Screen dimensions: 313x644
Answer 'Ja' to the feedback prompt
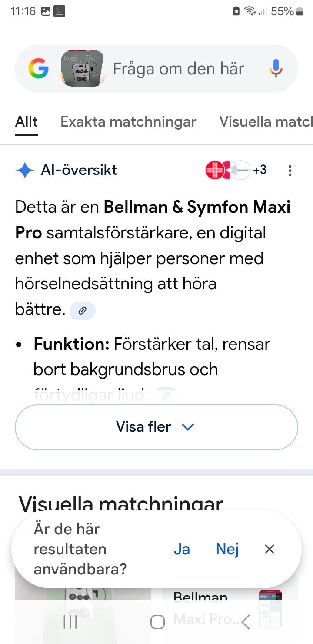(182, 549)
